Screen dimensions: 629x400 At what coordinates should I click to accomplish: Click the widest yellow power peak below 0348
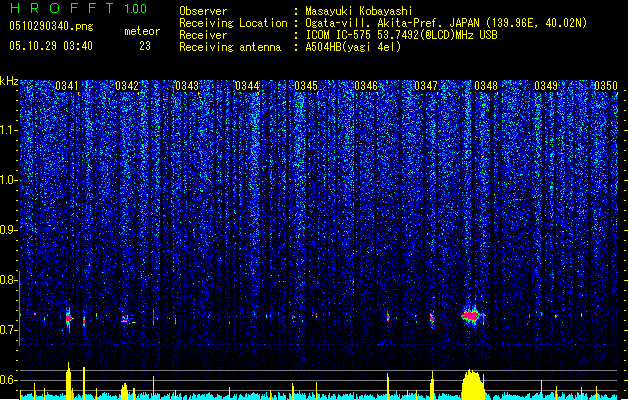473,384
